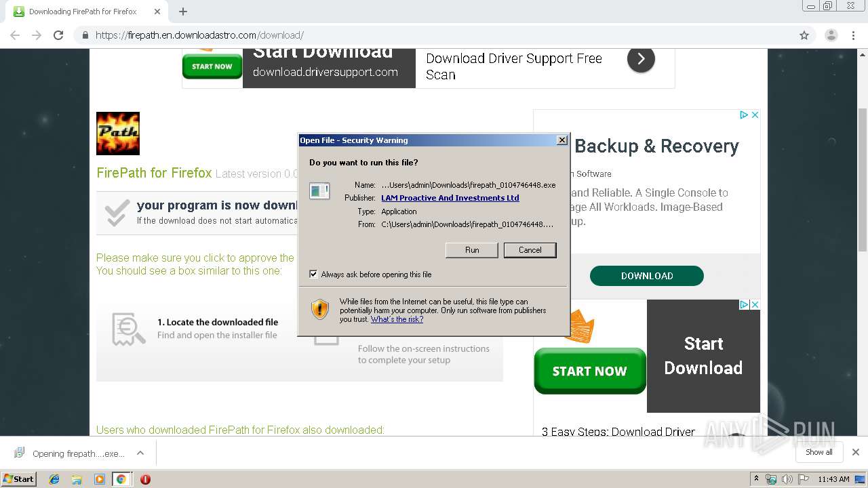View site info via lock icon
The height and width of the screenshot is (488, 868).
point(85,35)
